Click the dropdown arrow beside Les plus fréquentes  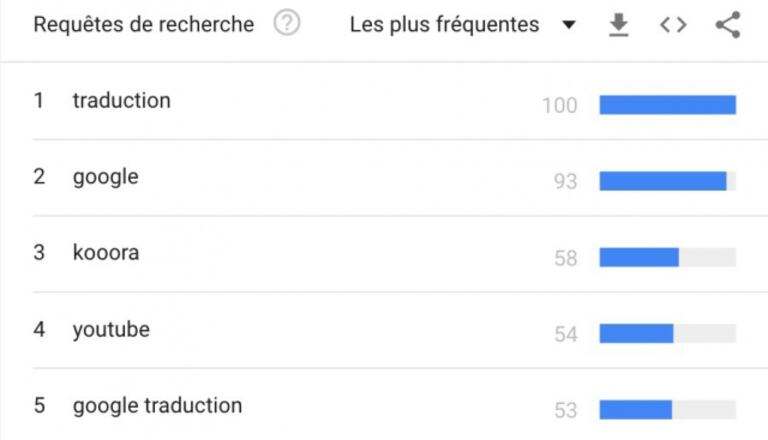coord(569,26)
